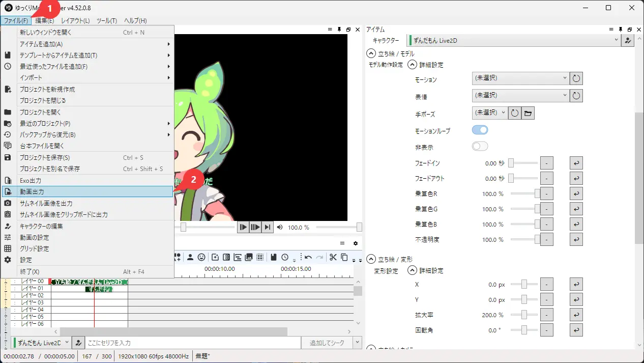Open the 表情 dropdown
The width and height of the screenshot is (644, 363).
(x=520, y=95)
